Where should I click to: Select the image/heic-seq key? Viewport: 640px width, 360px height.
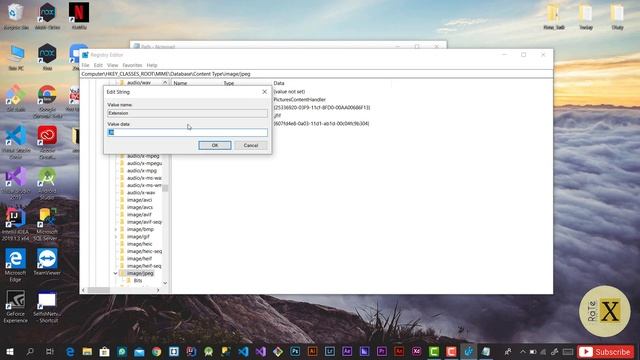(144, 251)
